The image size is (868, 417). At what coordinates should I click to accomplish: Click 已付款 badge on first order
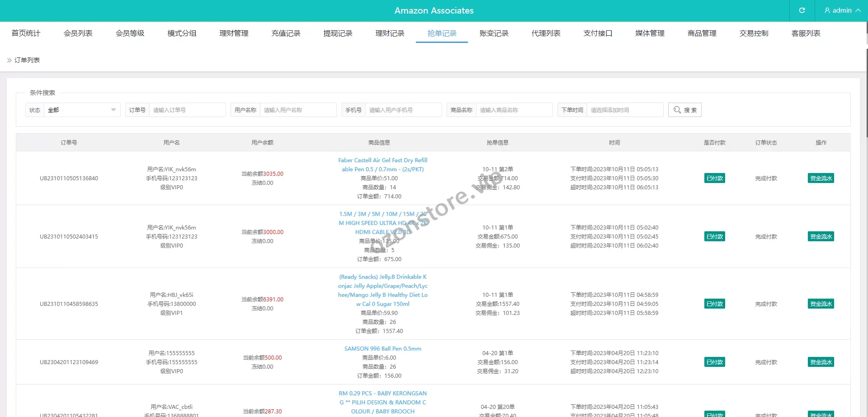(x=714, y=178)
